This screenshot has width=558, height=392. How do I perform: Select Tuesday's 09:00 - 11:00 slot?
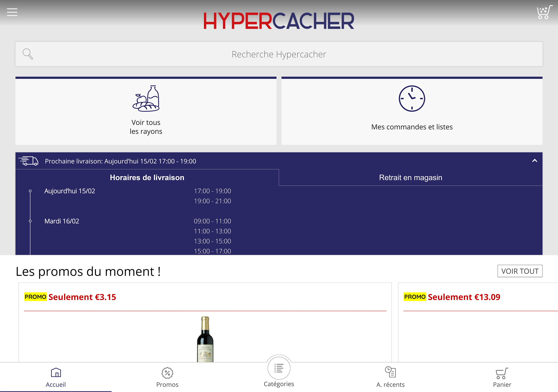[x=212, y=221]
